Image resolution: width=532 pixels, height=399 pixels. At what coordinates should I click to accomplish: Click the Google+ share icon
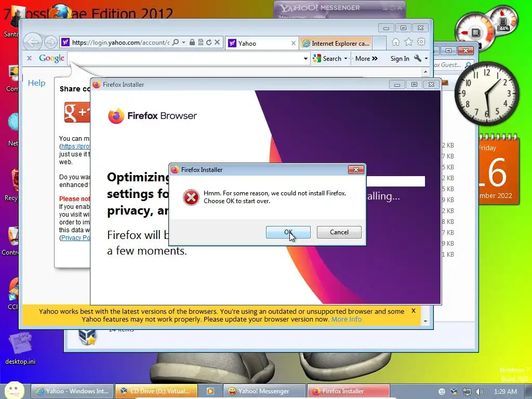point(77,112)
